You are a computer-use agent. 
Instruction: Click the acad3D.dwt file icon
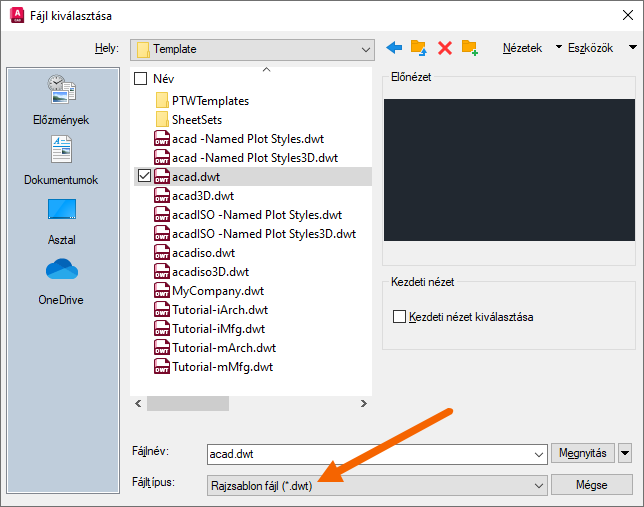pos(162,196)
